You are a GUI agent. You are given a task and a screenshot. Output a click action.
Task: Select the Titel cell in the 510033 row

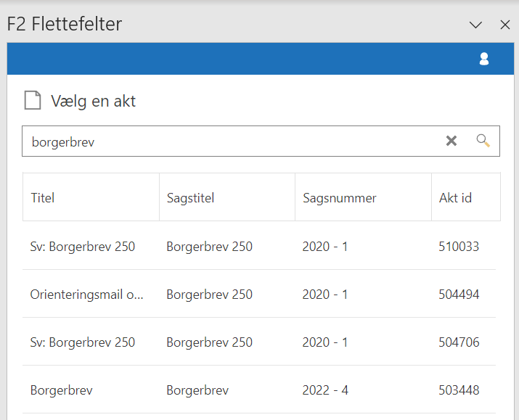[83, 247]
